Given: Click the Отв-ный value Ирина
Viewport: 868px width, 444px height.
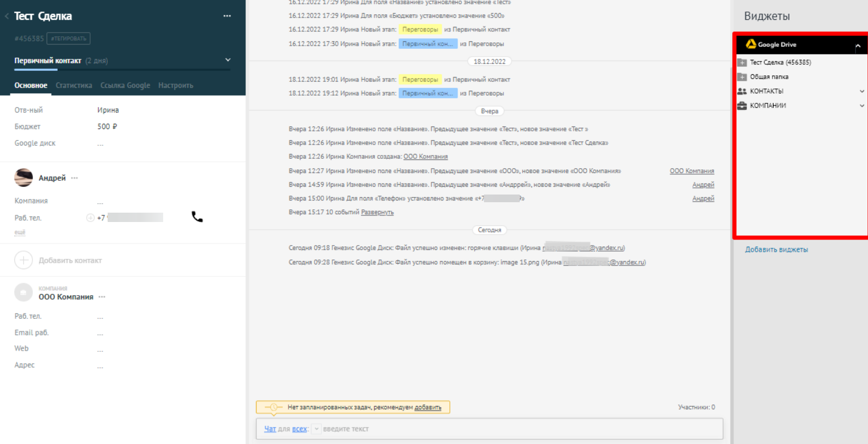Looking at the screenshot, I should point(108,110).
